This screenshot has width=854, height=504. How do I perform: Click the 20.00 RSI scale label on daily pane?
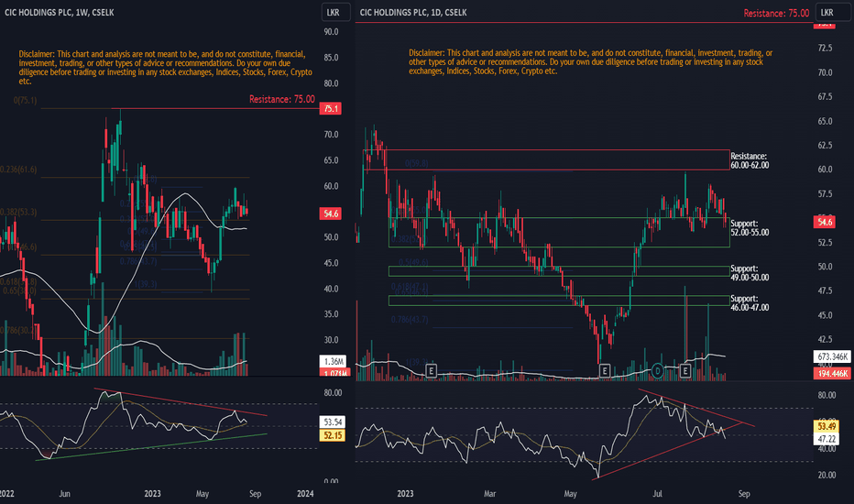pyautogui.click(x=827, y=475)
